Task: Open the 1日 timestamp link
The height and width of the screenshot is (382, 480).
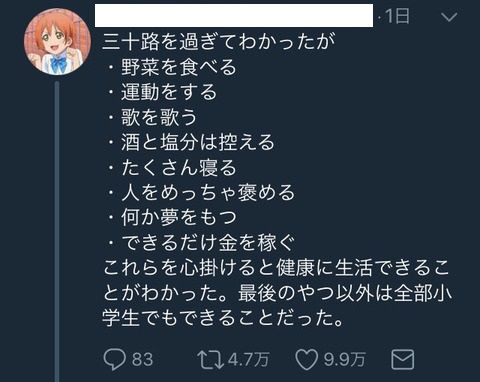Action: click(x=397, y=16)
